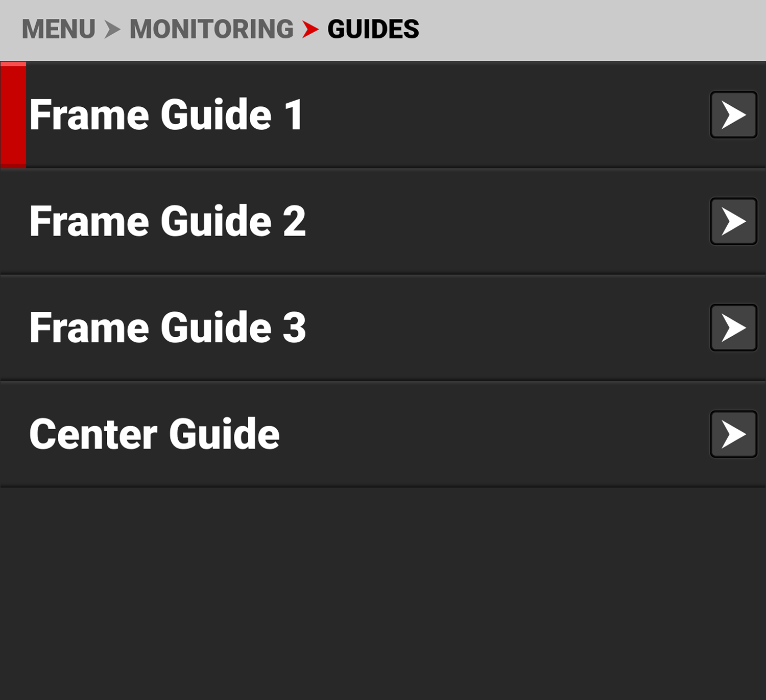766x700 pixels.
Task: Click the GUIDES breadcrumb title
Action: click(x=373, y=29)
